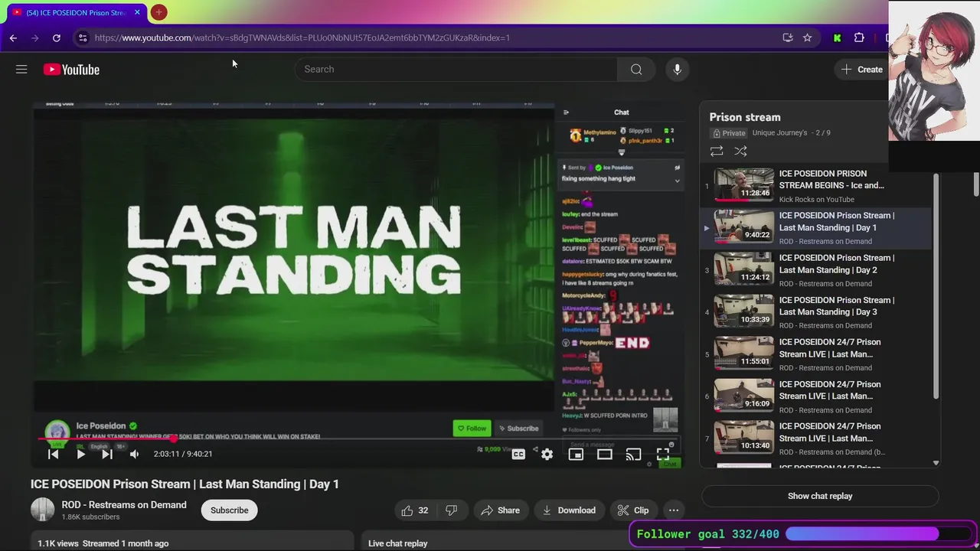Click the Private playlist badge
980x551 pixels.
pyautogui.click(x=729, y=133)
